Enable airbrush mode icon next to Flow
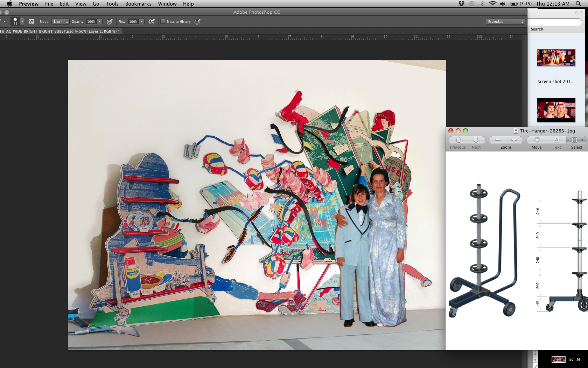Image resolution: width=588 pixels, height=368 pixels. [x=152, y=22]
